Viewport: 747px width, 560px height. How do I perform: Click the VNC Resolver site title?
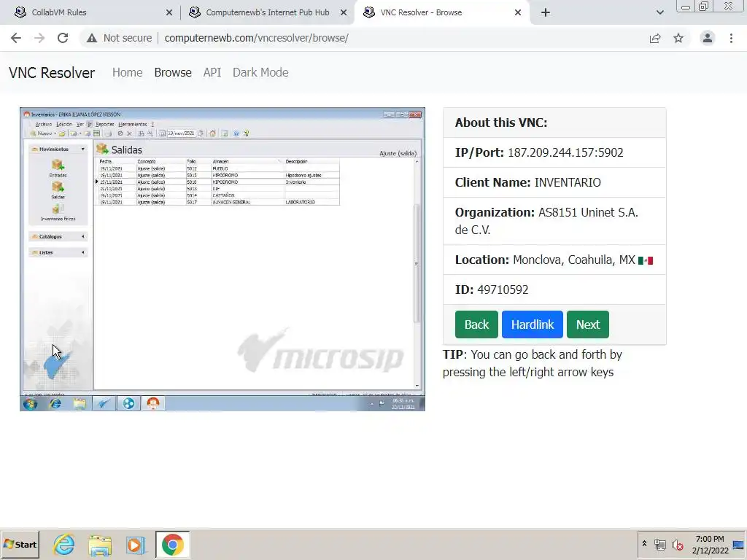pyautogui.click(x=52, y=73)
